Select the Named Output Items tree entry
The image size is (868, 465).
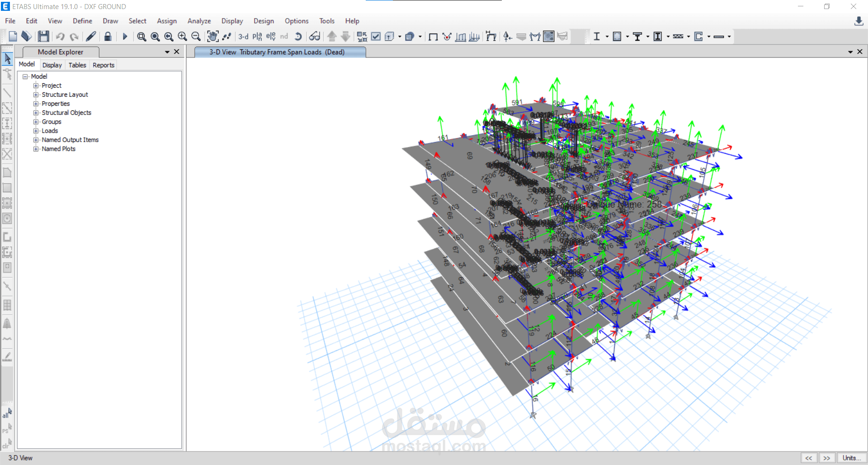point(70,140)
